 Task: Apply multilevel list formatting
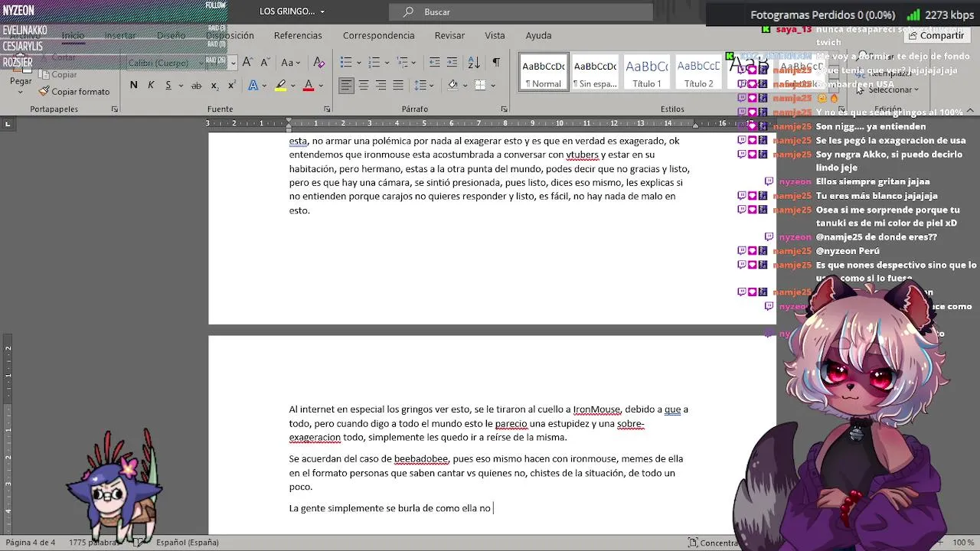pyautogui.click(x=402, y=62)
